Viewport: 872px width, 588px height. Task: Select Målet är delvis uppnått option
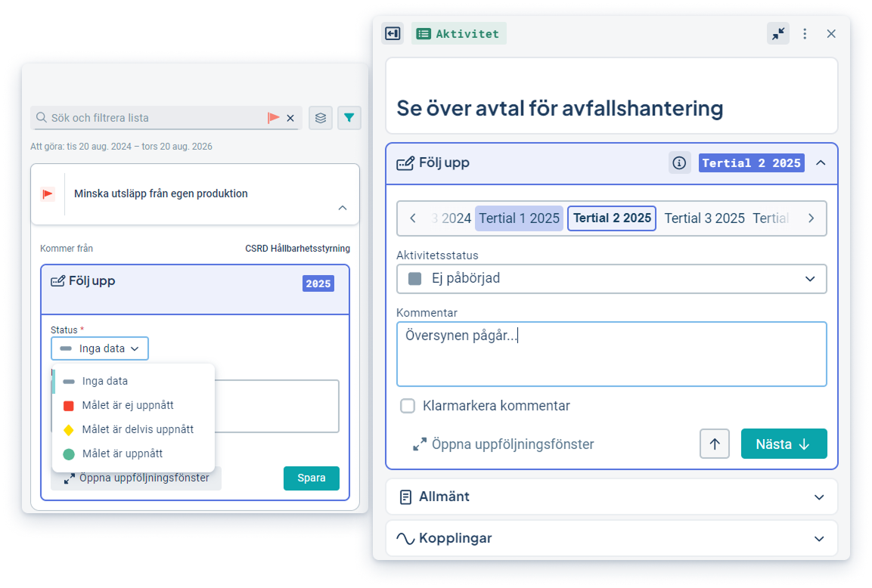click(x=133, y=429)
